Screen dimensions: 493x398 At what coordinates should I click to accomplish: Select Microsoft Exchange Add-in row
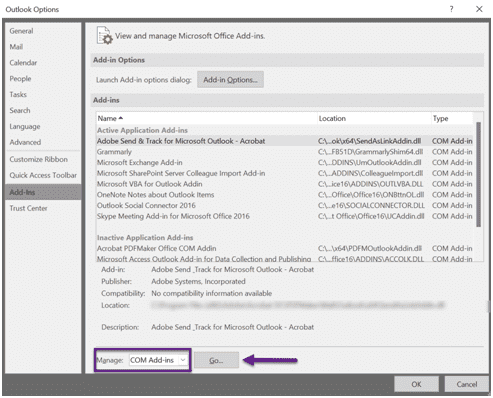coord(284,163)
